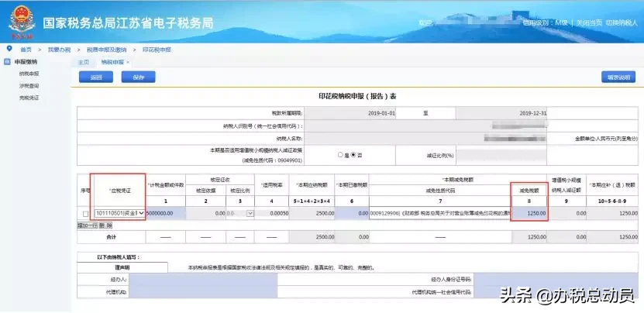The height and width of the screenshot is (313, 644).
Task: Click the 申报缴纳 sidebar heading
Action: (x=26, y=62)
